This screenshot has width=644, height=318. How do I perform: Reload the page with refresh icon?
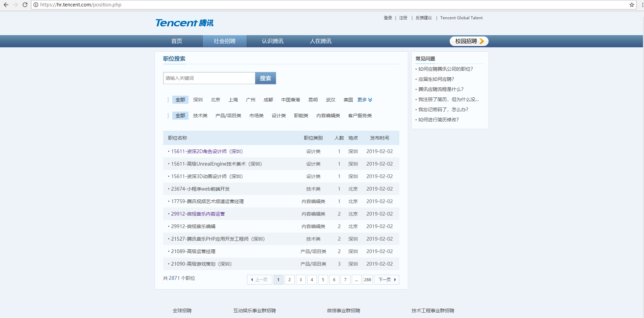click(25, 5)
